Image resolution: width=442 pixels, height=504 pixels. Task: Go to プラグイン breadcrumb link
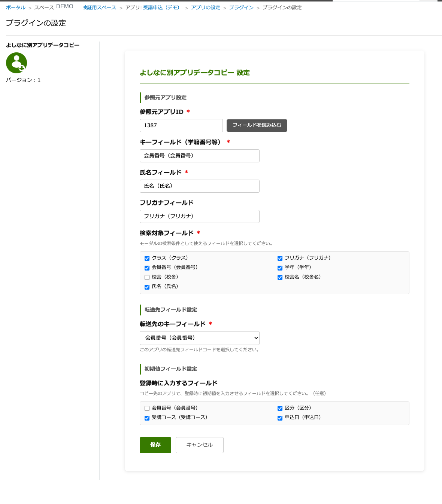[241, 7]
